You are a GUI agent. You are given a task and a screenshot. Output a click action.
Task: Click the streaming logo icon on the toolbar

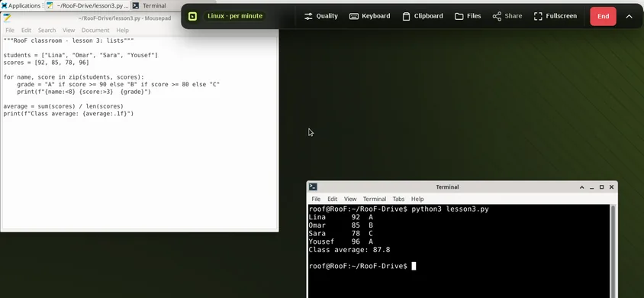pos(192,16)
